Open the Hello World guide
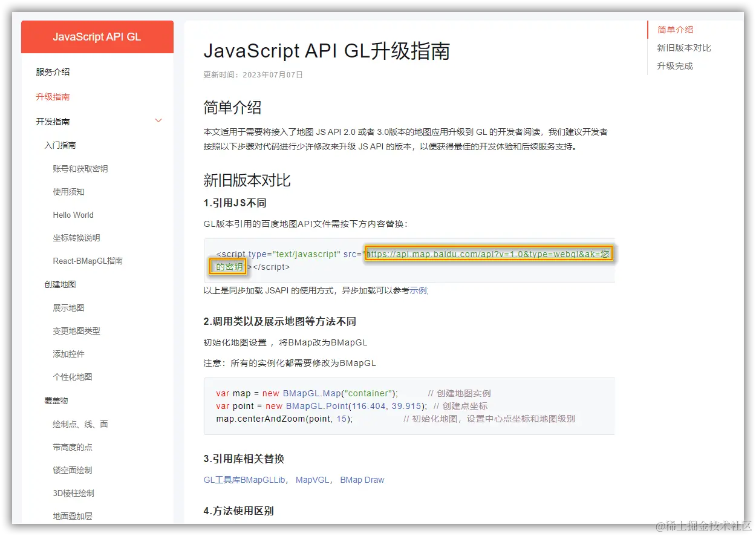 pos(73,215)
